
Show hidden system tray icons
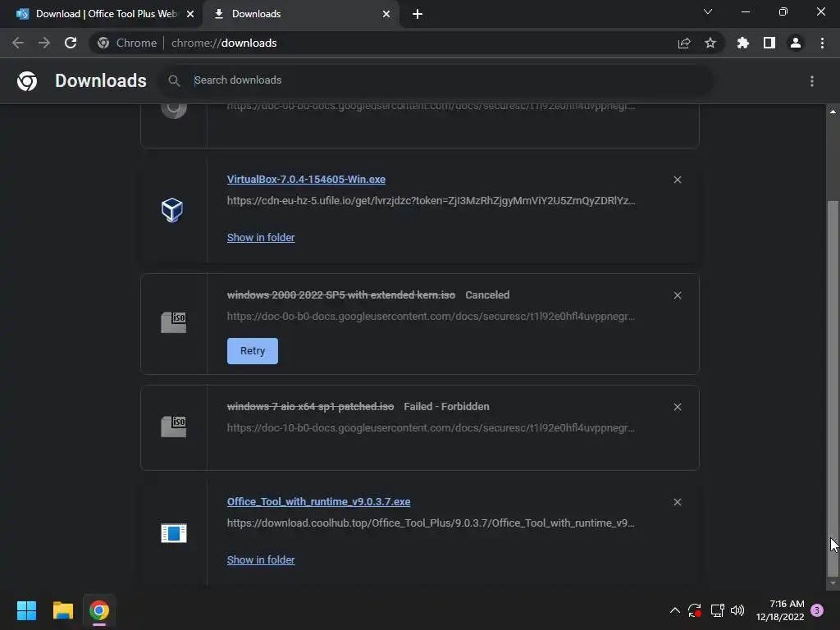coord(675,610)
